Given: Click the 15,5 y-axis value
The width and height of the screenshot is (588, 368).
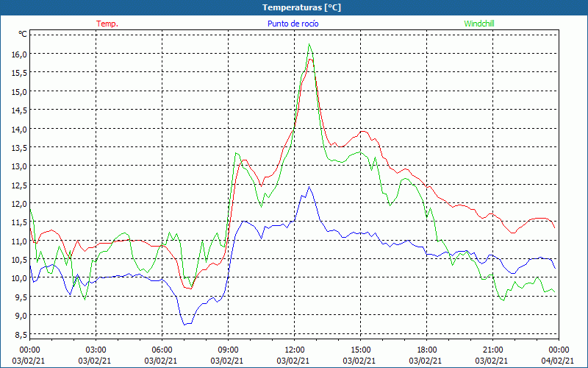Looking at the screenshot, I should pos(19,73).
